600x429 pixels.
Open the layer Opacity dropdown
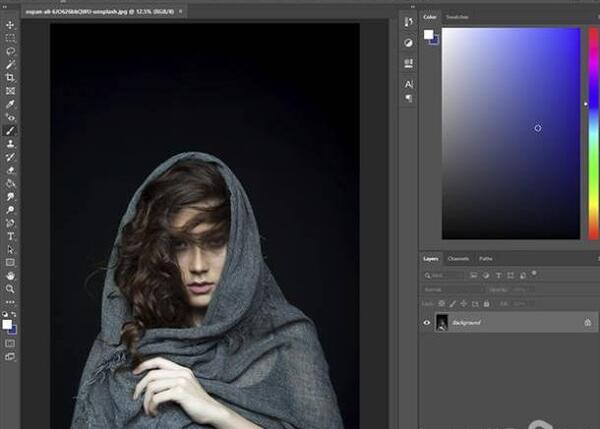click(520, 290)
